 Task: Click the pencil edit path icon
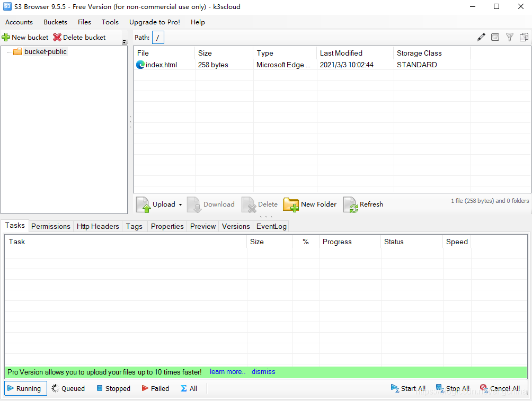pyautogui.click(x=481, y=37)
